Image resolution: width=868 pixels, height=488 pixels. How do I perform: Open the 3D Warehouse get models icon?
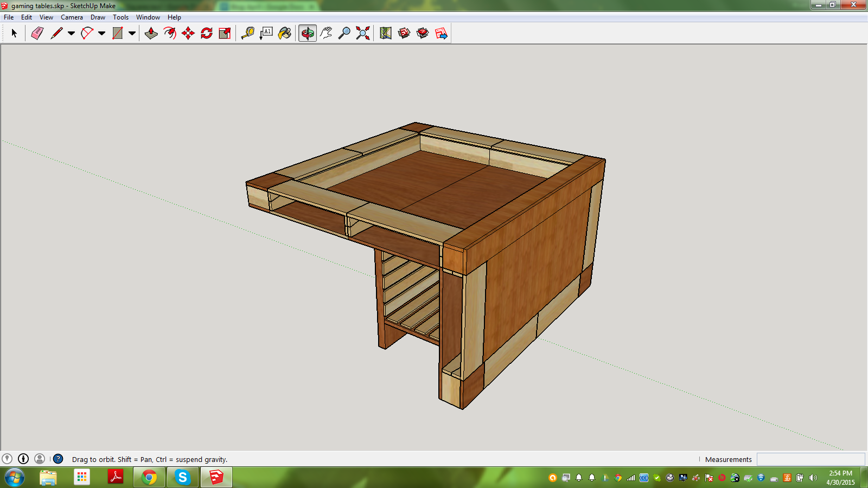click(x=404, y=34)
